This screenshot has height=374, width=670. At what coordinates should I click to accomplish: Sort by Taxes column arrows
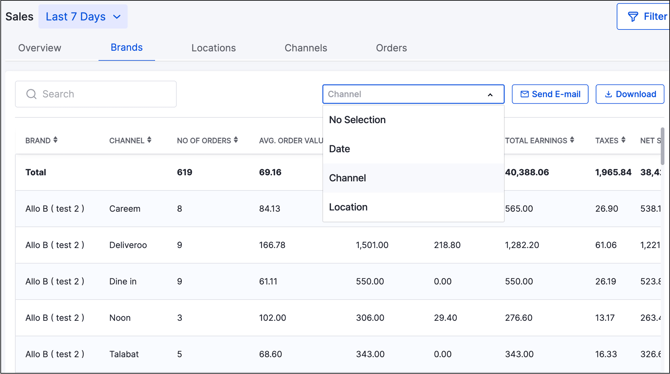(x=623, y=140)
